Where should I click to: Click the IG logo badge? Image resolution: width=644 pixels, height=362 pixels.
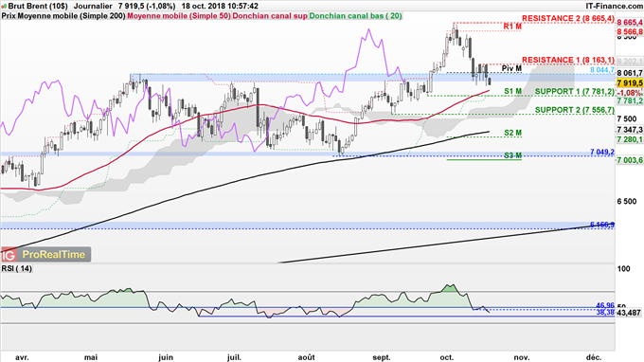9,255
